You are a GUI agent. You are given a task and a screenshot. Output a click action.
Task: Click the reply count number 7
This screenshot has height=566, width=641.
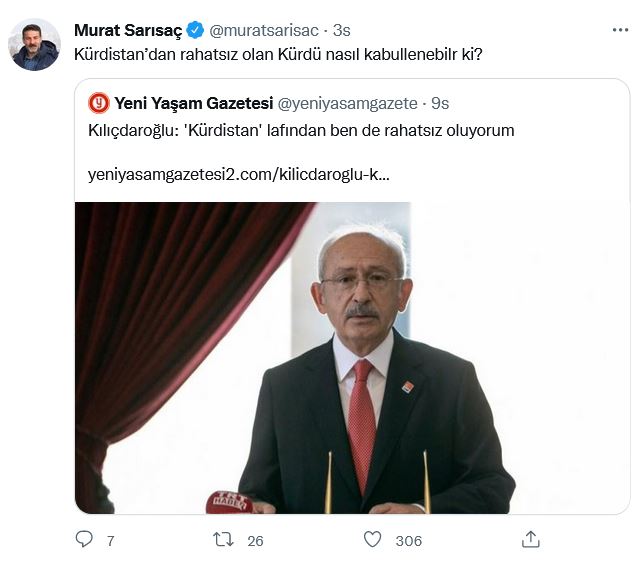pyautogui.click(x=110, y=540)
